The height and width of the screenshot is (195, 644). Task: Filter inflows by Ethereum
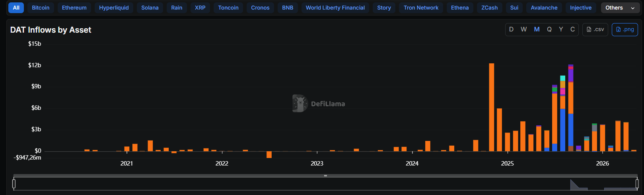coord(74,8)
